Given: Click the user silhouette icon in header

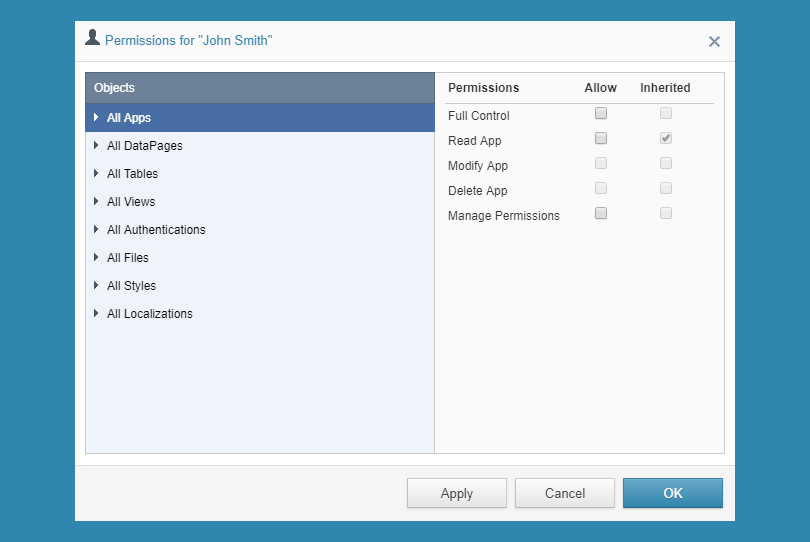Looking at the screenshot, I should pyautogui.click(x=92, y=37).
